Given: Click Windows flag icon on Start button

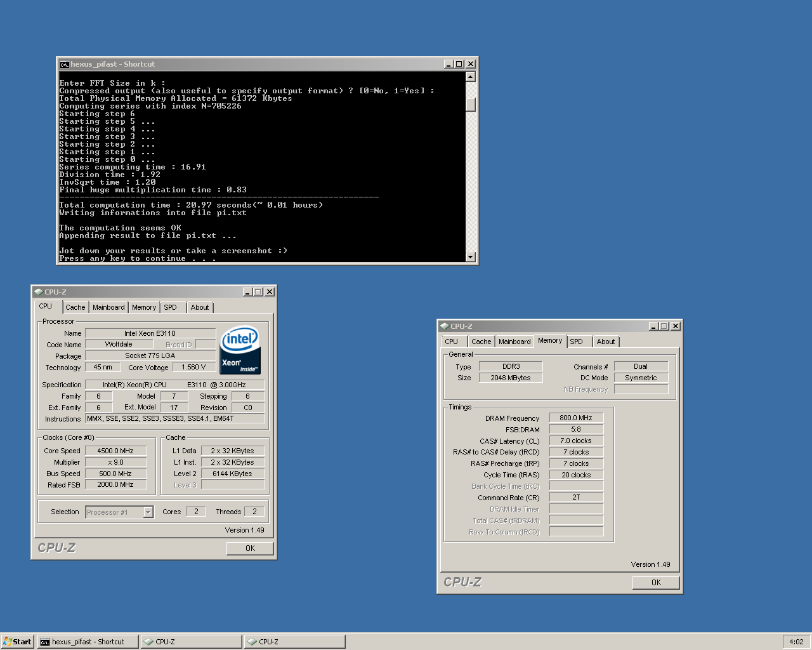Looking at the screenshot, I should (x=7, y=642).
